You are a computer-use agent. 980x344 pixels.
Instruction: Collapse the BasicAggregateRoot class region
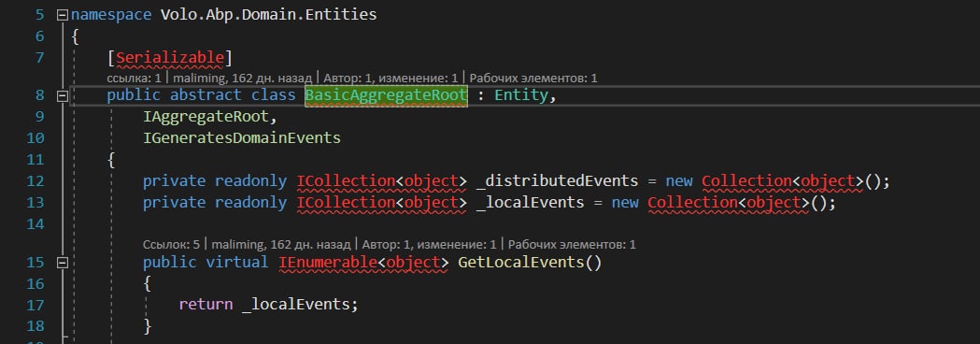(62, 96)
